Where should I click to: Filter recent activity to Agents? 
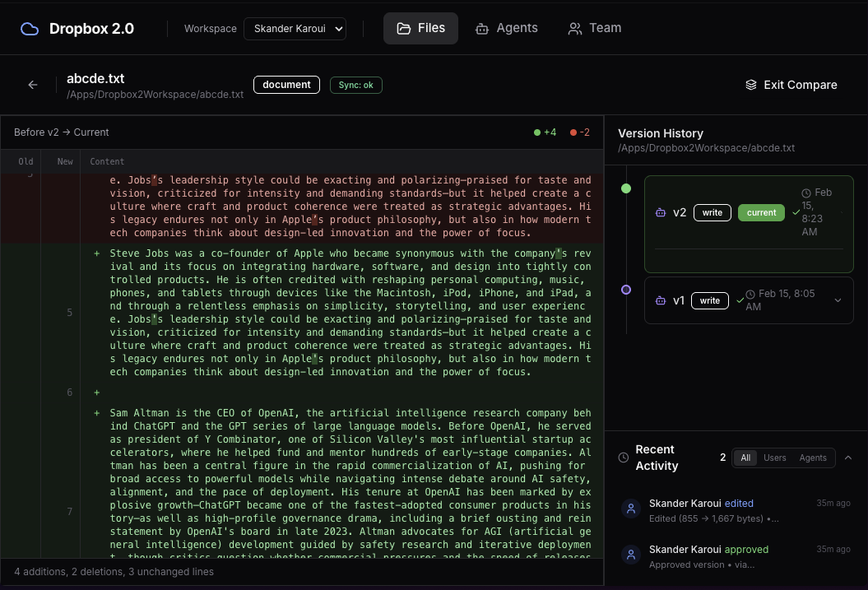(813, 458)
